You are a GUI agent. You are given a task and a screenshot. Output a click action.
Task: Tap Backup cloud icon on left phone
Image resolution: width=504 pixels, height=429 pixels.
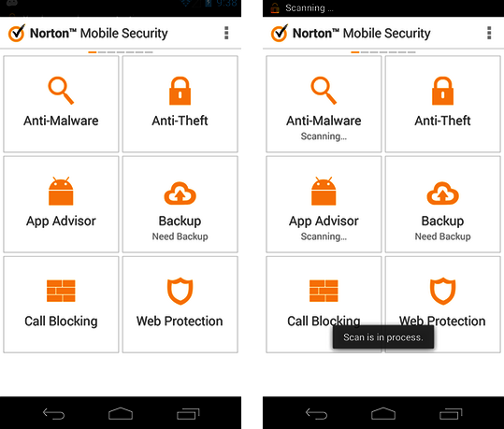click(x=180, y=193)
